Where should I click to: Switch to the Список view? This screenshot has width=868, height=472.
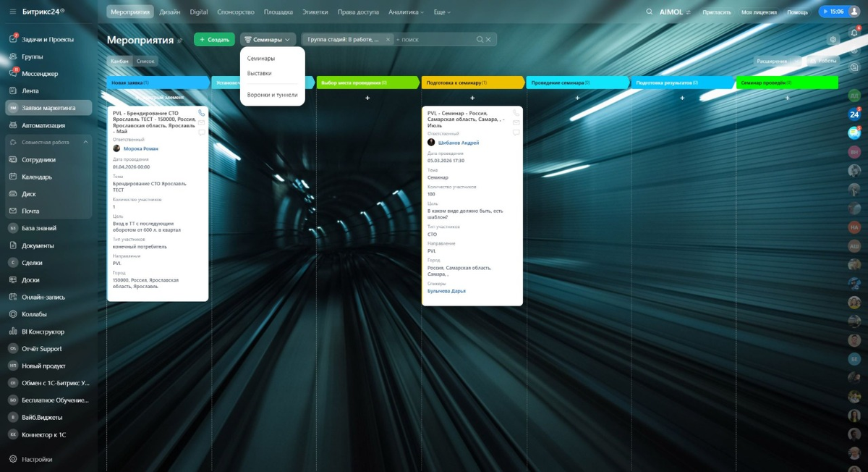[x=145, y=62]
